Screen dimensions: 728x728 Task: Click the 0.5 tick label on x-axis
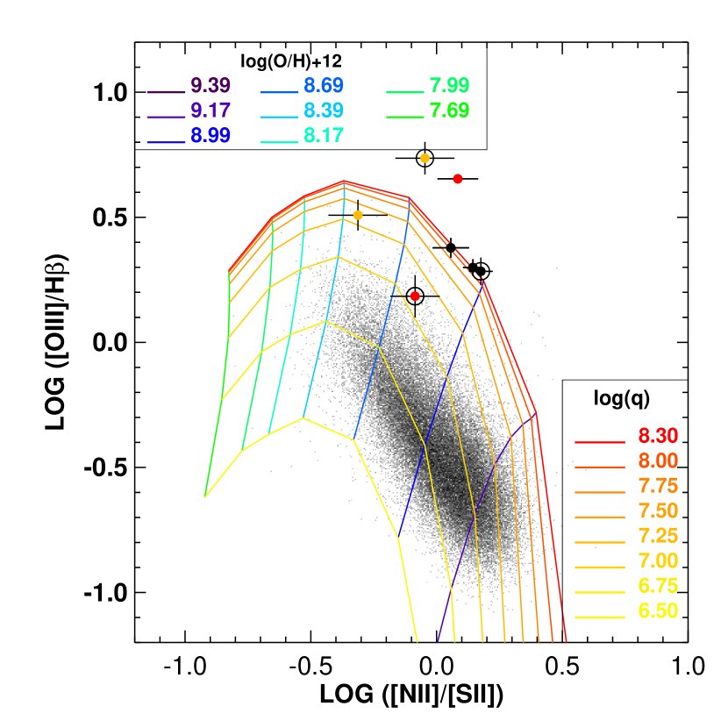coord(562,667)
